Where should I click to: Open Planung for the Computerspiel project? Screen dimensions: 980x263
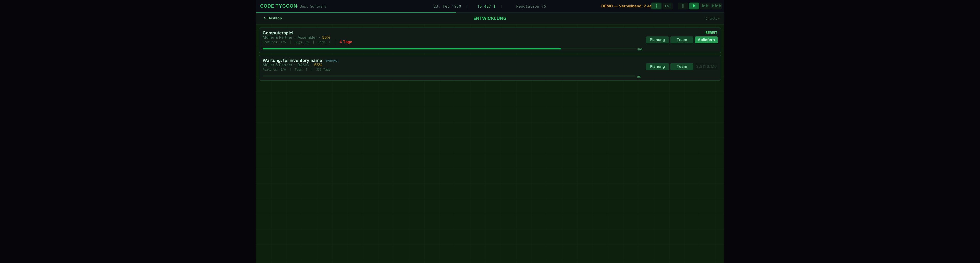point(657,40)
